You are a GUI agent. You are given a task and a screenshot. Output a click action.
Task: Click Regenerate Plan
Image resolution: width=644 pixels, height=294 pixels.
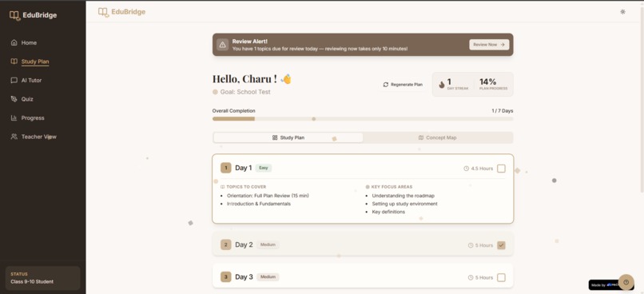[403, 85]
